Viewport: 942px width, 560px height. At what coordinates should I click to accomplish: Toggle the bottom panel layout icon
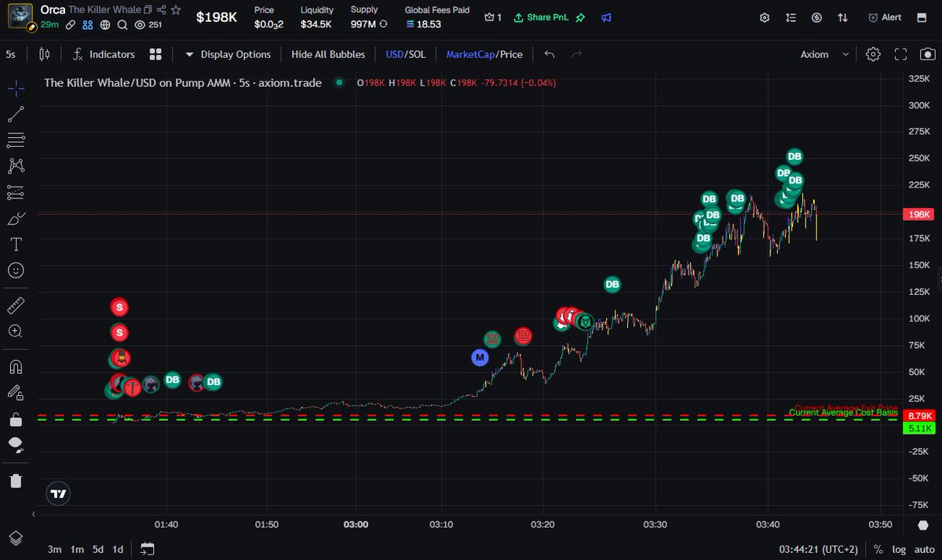pos(923,17)
